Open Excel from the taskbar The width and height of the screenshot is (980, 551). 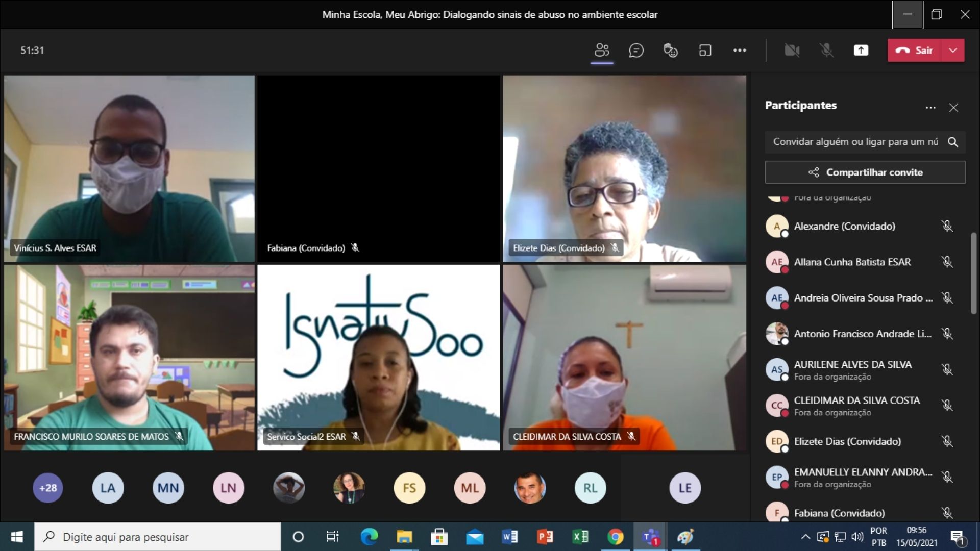pyautogui.click(x=580, y=537)
